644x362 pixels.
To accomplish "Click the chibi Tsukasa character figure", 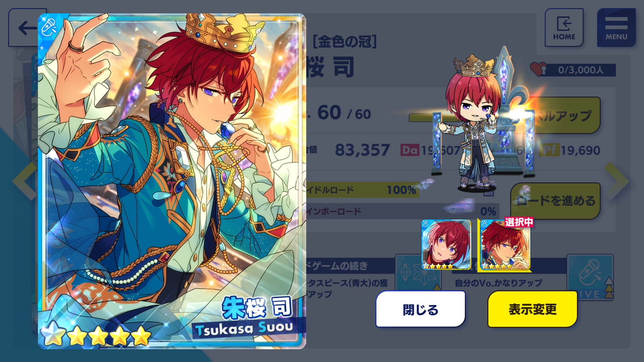I will tap(476, 124).
